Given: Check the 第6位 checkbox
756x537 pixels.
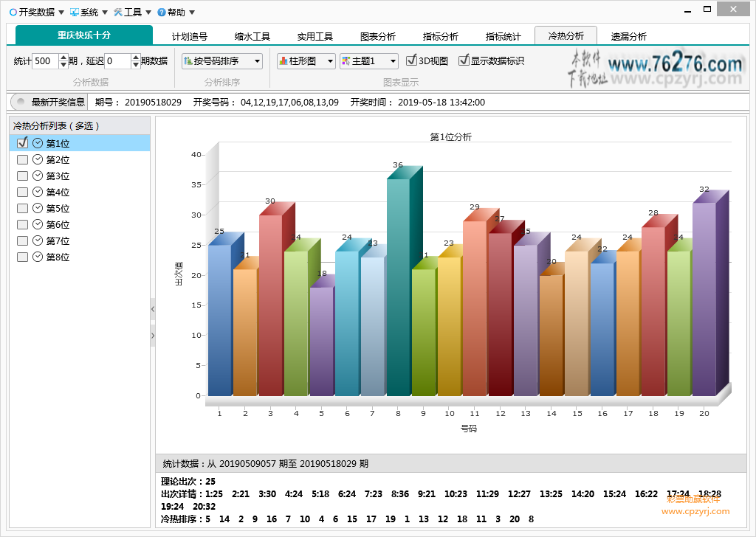Looking at the screenshot, I should pyautogui.click(x=22, y=224).
